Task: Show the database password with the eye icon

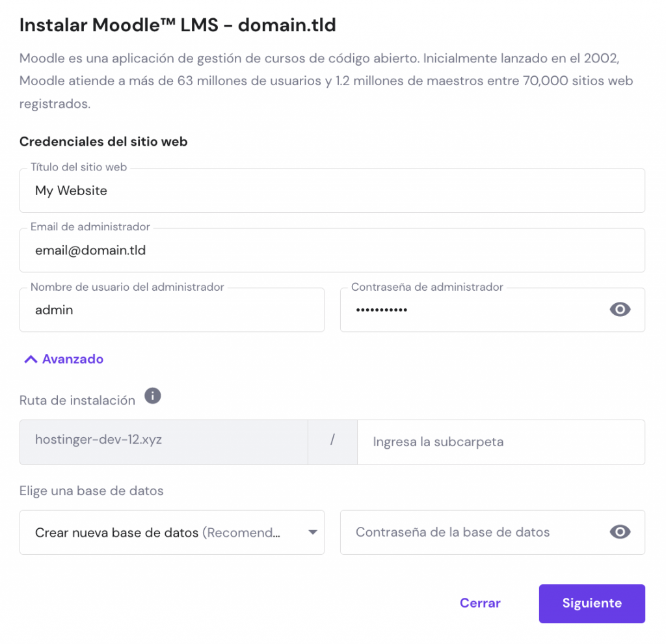Action: [x=620, y=532]
